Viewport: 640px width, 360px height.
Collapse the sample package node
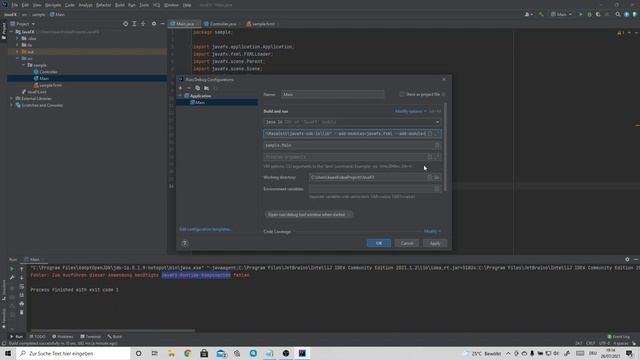(x=23, y=65)
